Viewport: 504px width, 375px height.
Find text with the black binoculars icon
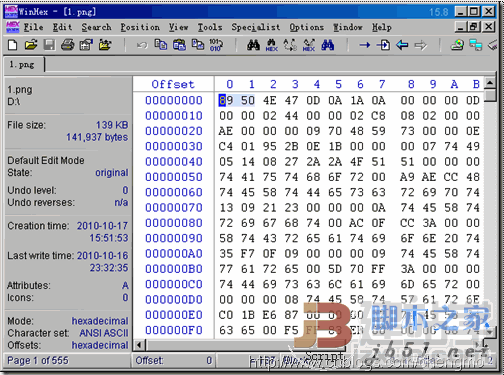pos(253,45)
